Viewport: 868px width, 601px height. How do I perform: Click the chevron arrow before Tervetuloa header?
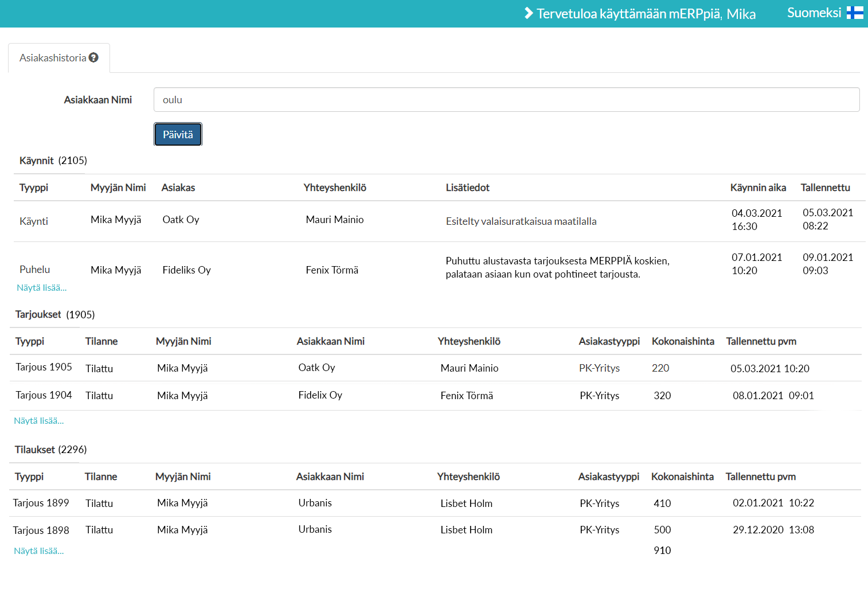coord(529,13)
